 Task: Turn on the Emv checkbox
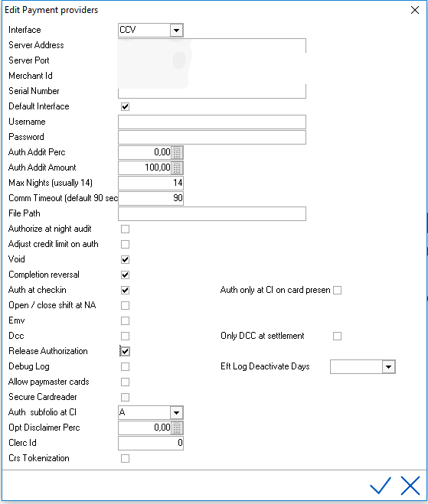(125, 320)
